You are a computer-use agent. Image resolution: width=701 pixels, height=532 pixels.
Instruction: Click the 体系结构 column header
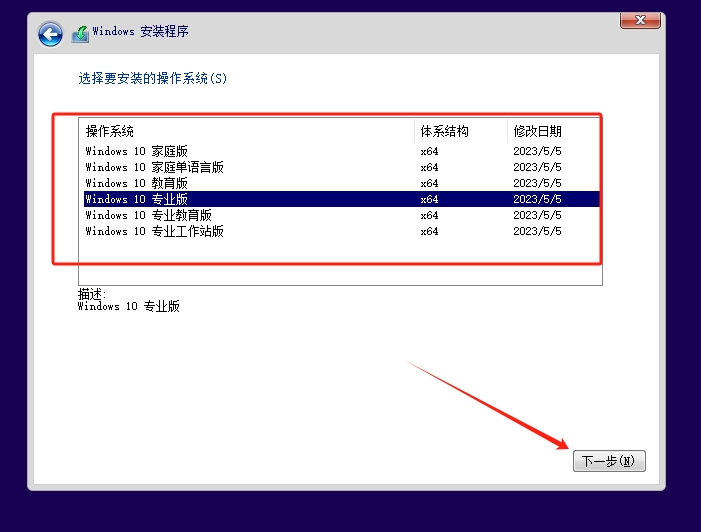[x=461, y=131]
